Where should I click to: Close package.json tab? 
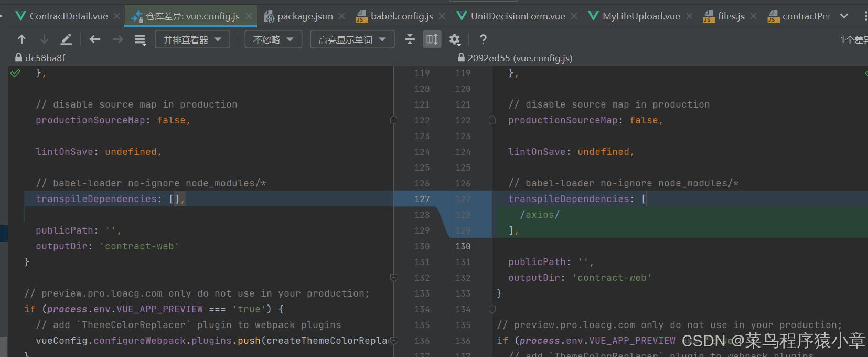click(x=342, y=16)
